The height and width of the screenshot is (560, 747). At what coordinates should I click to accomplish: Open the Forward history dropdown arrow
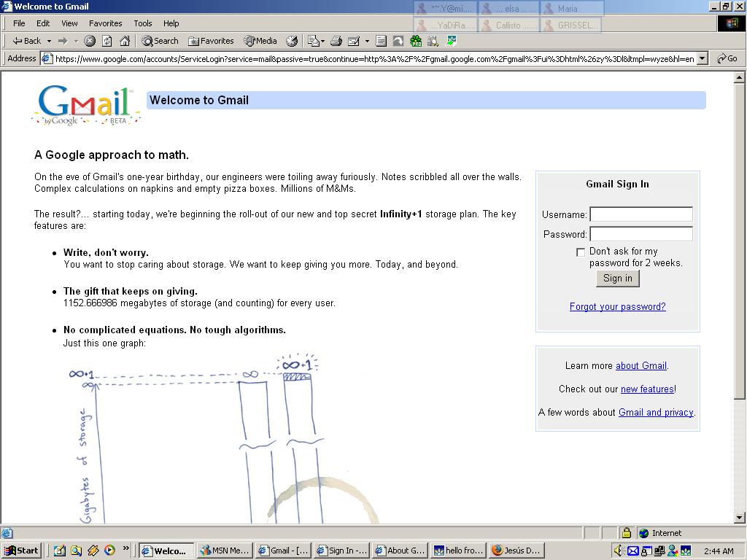pyautogui.click(x=76, y=41)
